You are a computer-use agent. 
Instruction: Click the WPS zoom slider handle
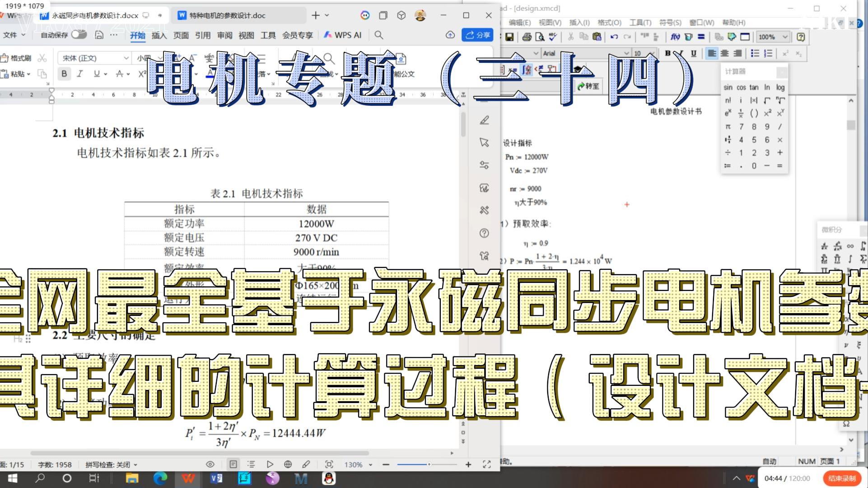pyautogui.click(x=429, y=464)
